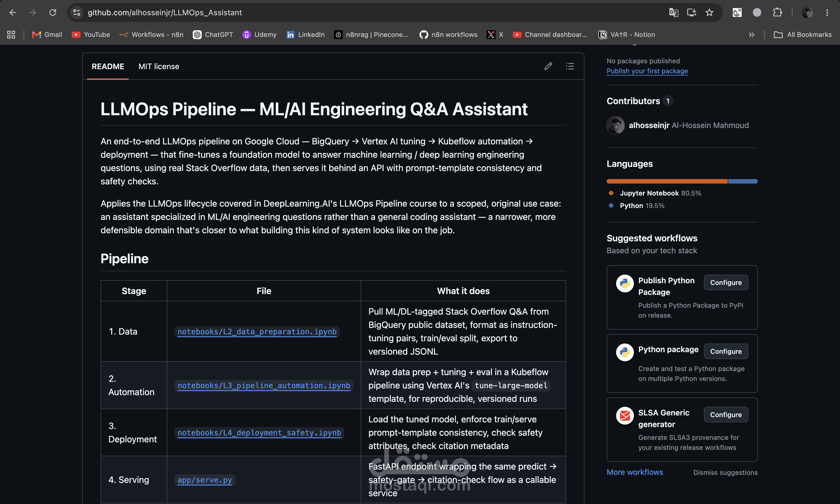Image resolution: width=840 pixels, height=504 pixels.
Task: Click alhosseinjr contributor avatar
Action: (x=615, y=125)
